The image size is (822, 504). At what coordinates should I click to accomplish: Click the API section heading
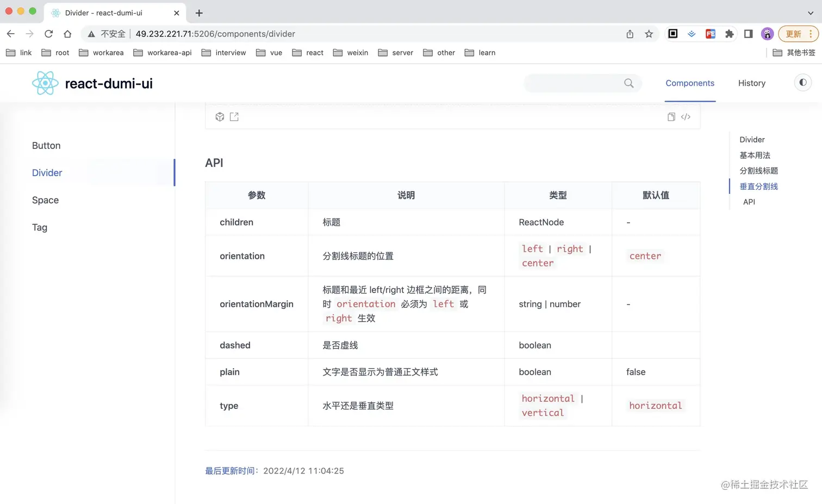[214, 163]
